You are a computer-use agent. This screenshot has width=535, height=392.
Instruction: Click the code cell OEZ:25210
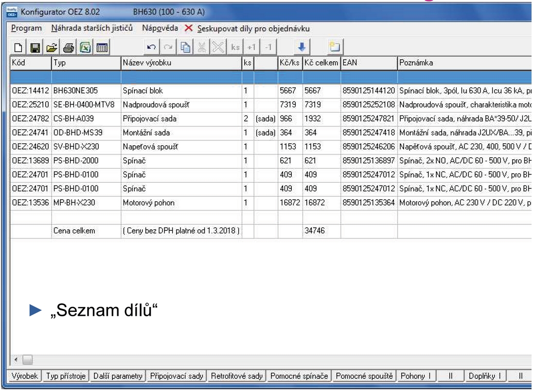tap(31, 104)
